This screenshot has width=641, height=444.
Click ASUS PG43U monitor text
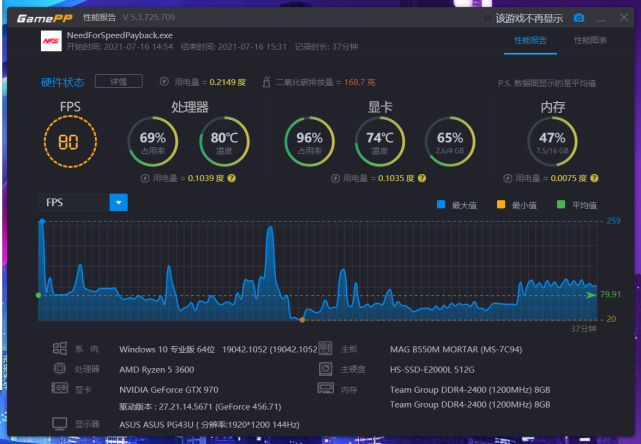209,425
